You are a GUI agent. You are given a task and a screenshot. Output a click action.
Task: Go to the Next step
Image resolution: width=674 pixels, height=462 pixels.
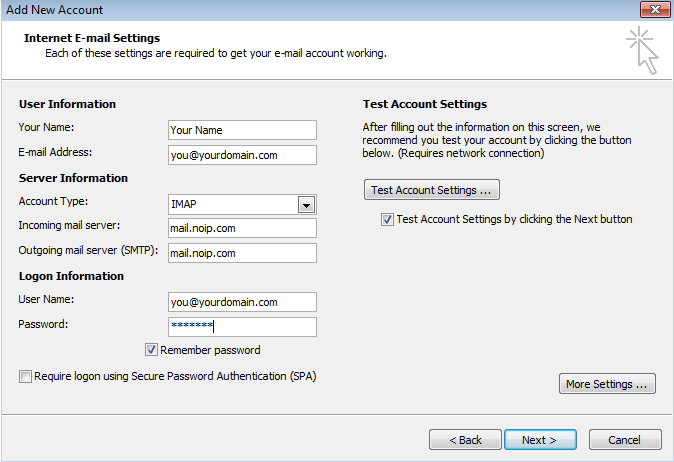(540, 440)
